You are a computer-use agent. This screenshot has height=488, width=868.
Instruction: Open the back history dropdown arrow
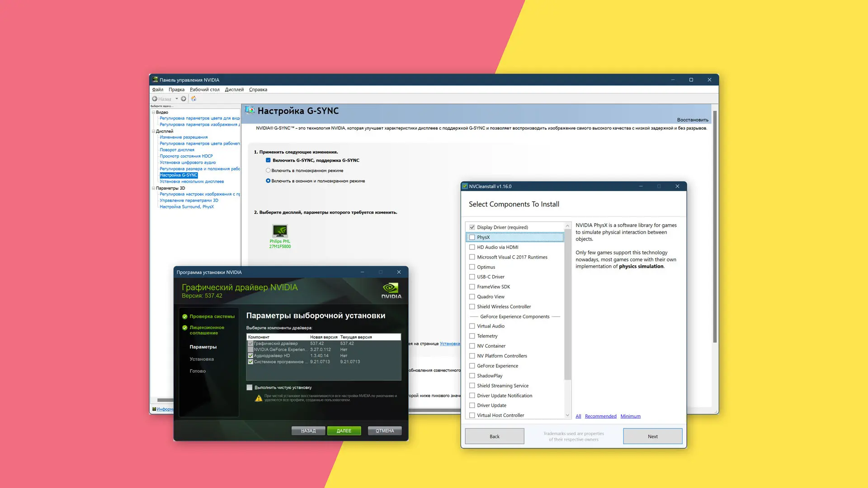177,99
